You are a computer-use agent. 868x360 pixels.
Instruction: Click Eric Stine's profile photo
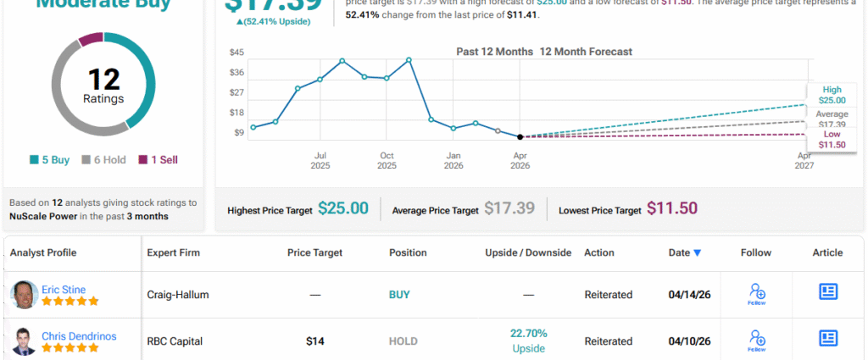tap(25, 296)
